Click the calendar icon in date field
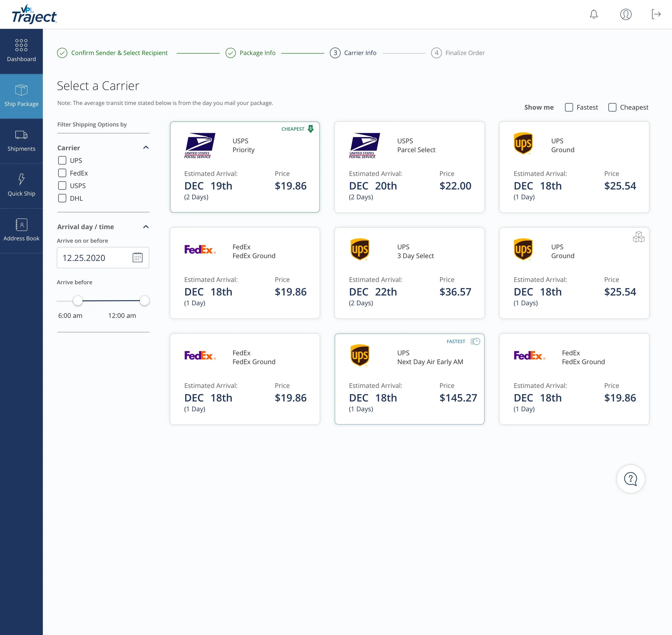The width and height of the screenshot is (672, 635). (x=137, y=258)
